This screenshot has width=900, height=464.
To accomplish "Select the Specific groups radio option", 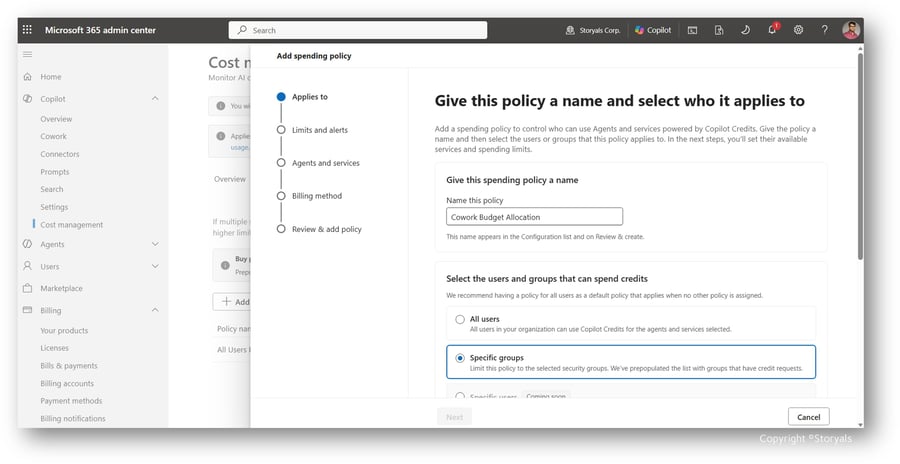I will [460, 358].
